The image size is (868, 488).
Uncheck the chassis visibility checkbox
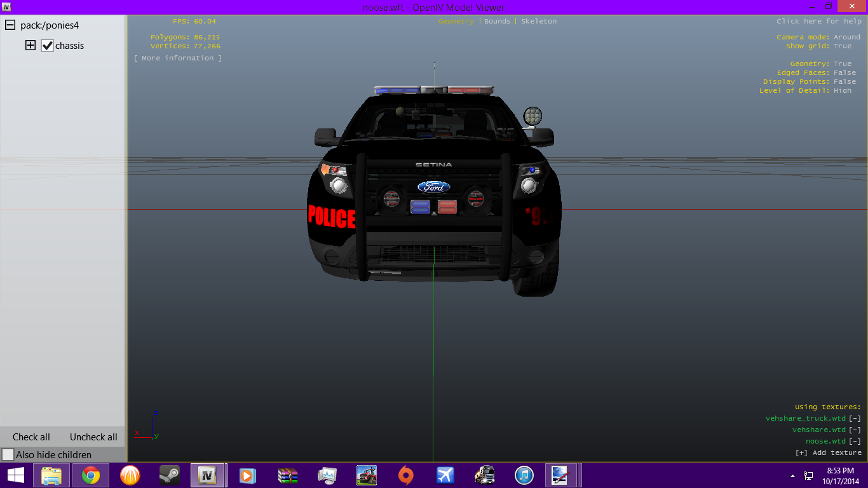click(x=47, y=46)
